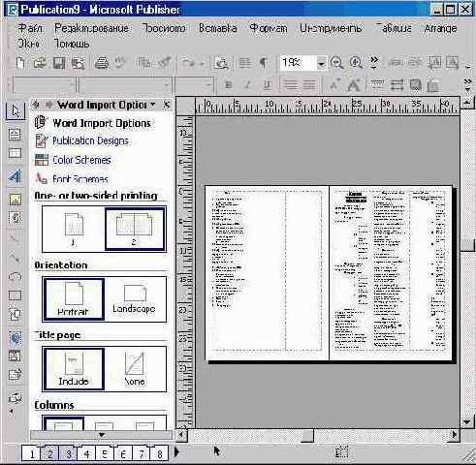Viewport: 476px width, 465px height.
Task: Choose the Picture Frame tool
Action: 16,199
